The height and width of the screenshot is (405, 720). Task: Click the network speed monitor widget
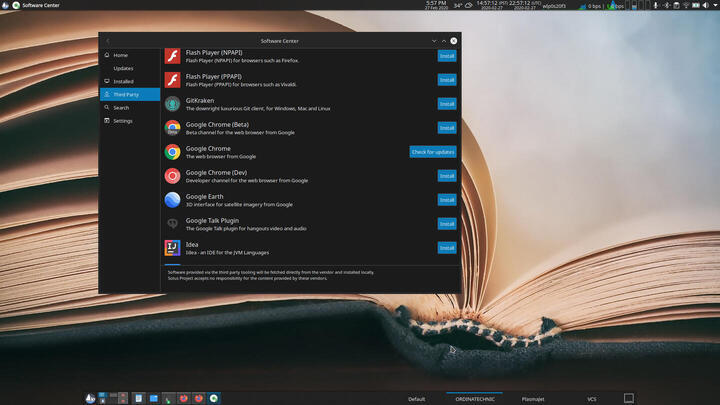click(602, 6)
